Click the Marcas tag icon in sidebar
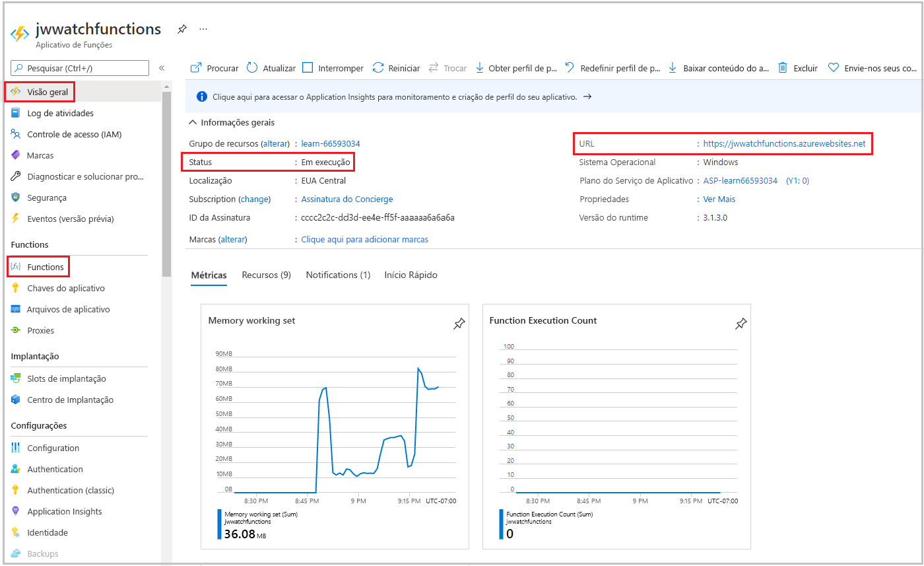This screenshot has height=566, width=924. (16, 155)
